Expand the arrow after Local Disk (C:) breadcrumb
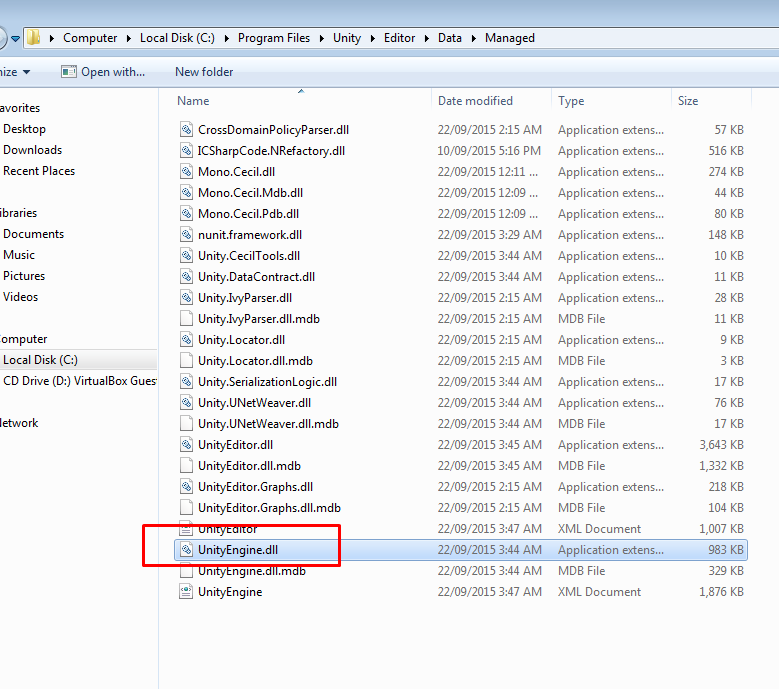 tap(227, 38)
